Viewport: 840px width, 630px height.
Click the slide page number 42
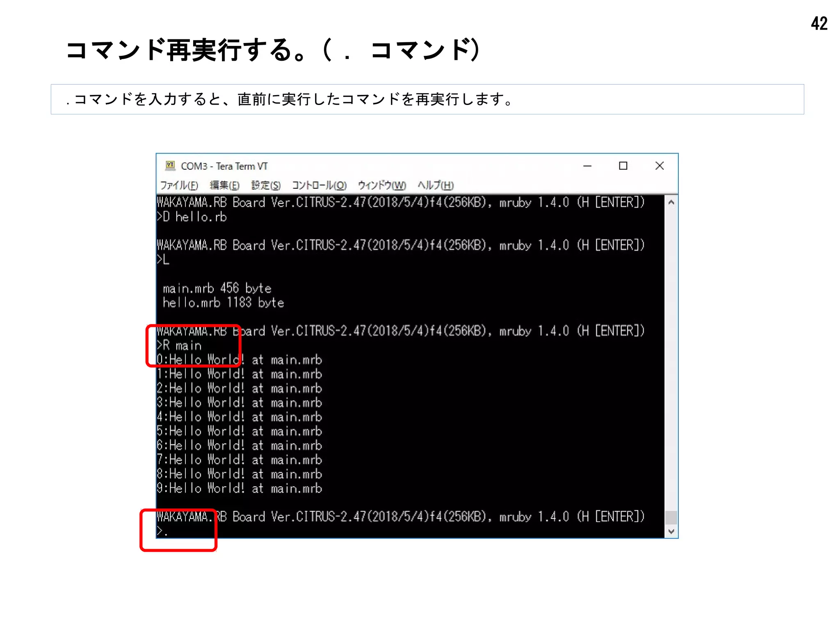click(819, 23)
